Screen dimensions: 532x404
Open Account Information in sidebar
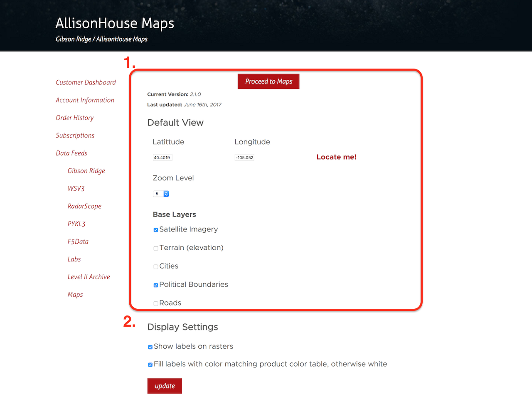[x=85, y=100]
